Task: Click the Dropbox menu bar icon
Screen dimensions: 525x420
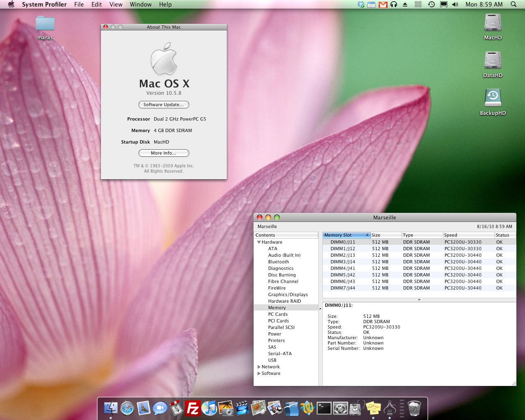Action: pos(361,5)
